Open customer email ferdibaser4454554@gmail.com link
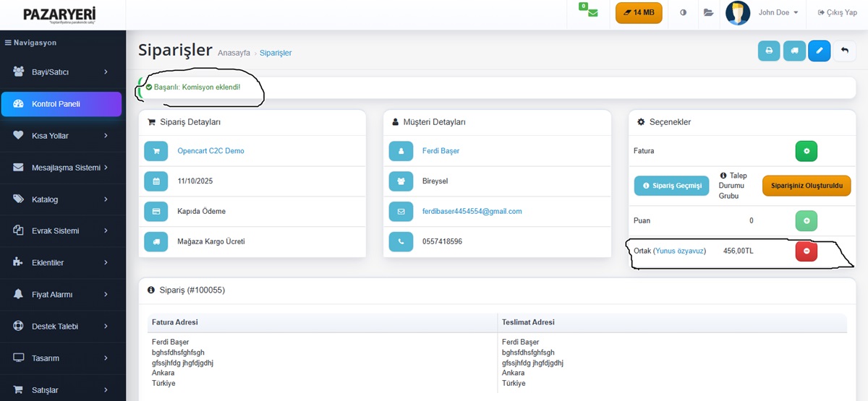This screenshot has height=401, width=868. pos(472,212)
